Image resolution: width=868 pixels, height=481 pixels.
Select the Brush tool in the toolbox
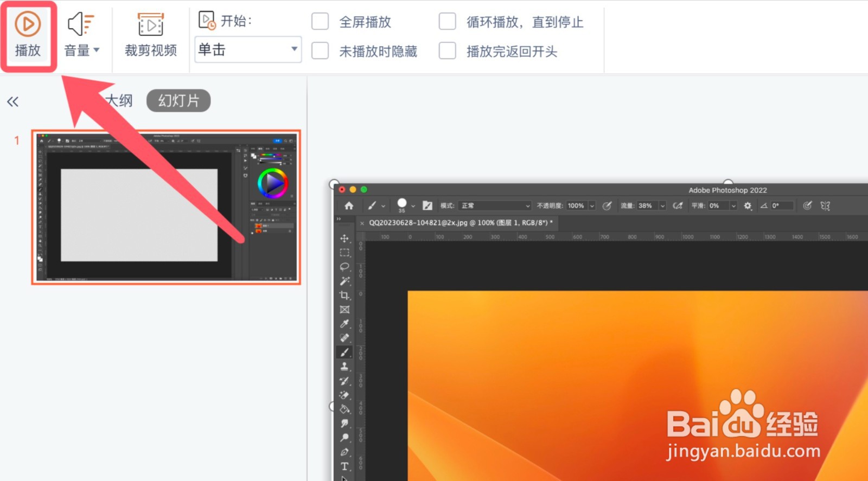coord(344,352)
